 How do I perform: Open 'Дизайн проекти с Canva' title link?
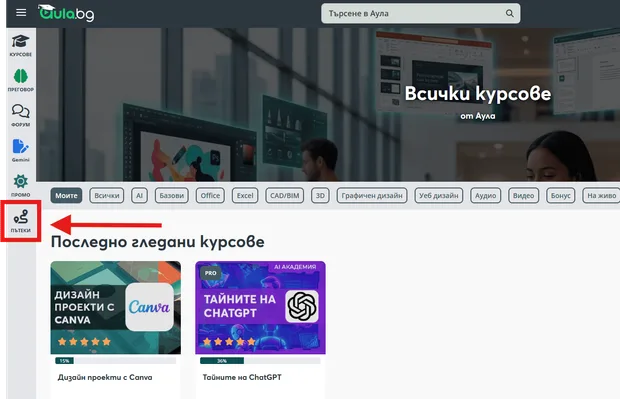[105, 377]
